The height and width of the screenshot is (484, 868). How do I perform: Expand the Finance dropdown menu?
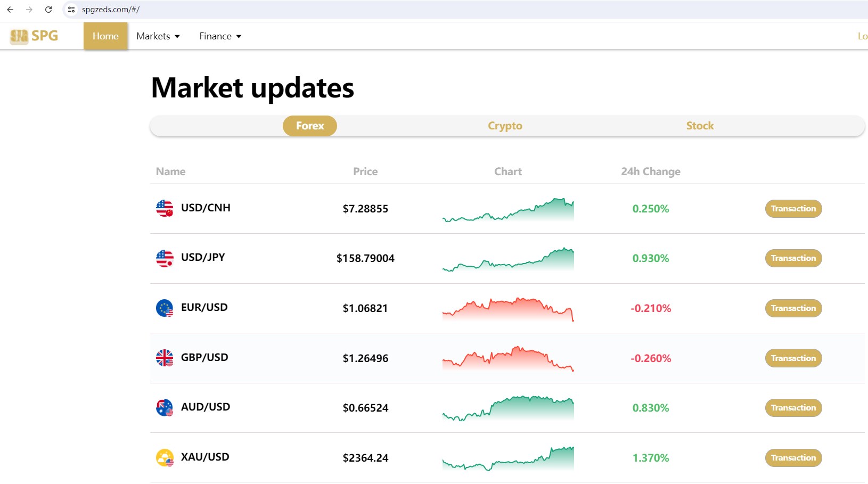tap(220, 36)
